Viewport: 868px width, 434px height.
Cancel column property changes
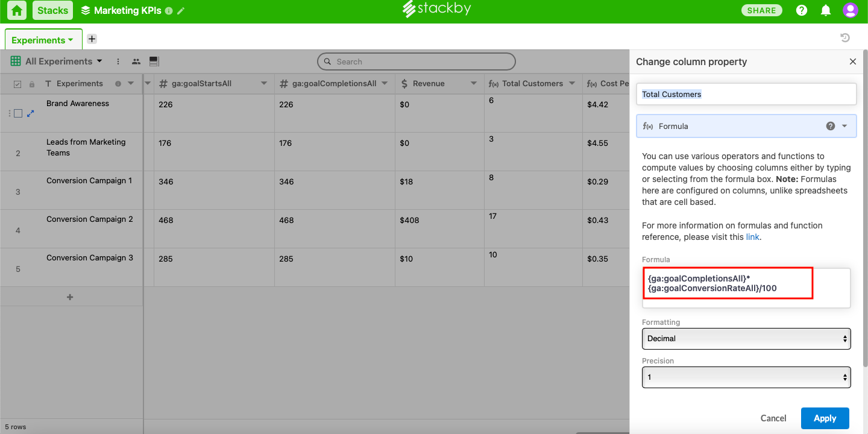click(773, 418)
